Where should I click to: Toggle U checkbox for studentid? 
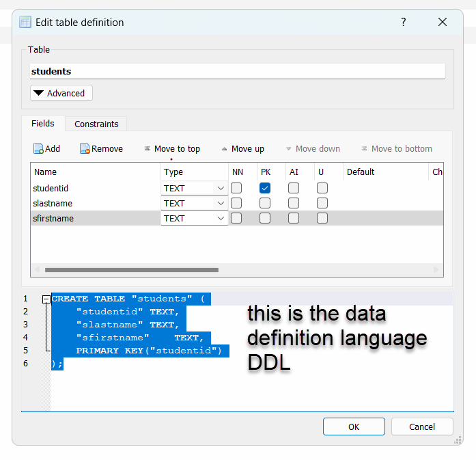click(x=322, y=188)
